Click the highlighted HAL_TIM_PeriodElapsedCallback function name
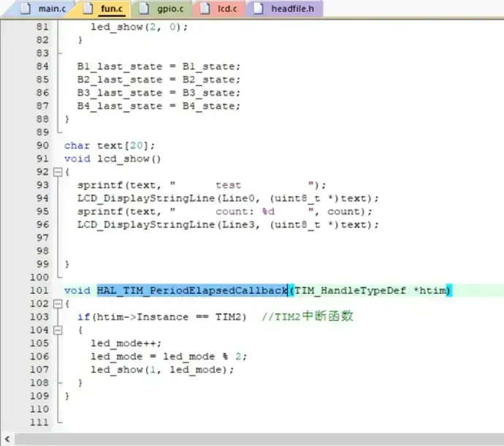 191,290
